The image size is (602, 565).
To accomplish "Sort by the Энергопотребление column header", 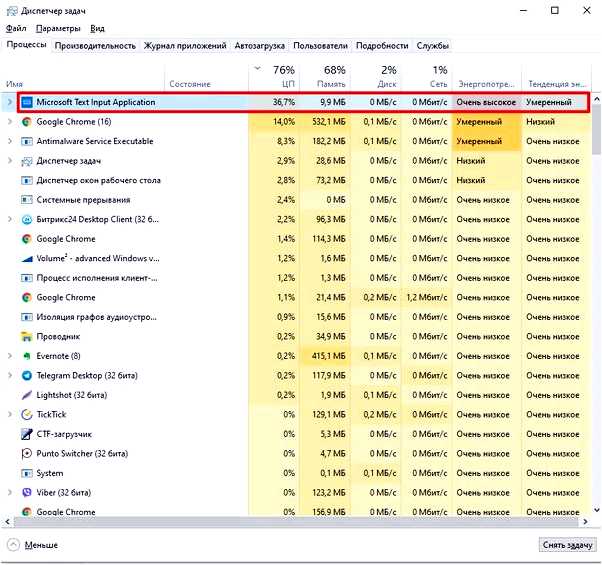I will 487,77.
